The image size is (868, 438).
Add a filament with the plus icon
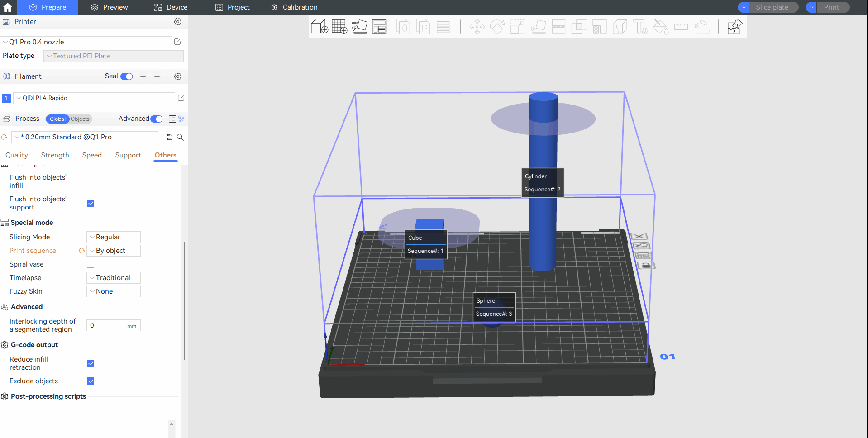[143, 76]
